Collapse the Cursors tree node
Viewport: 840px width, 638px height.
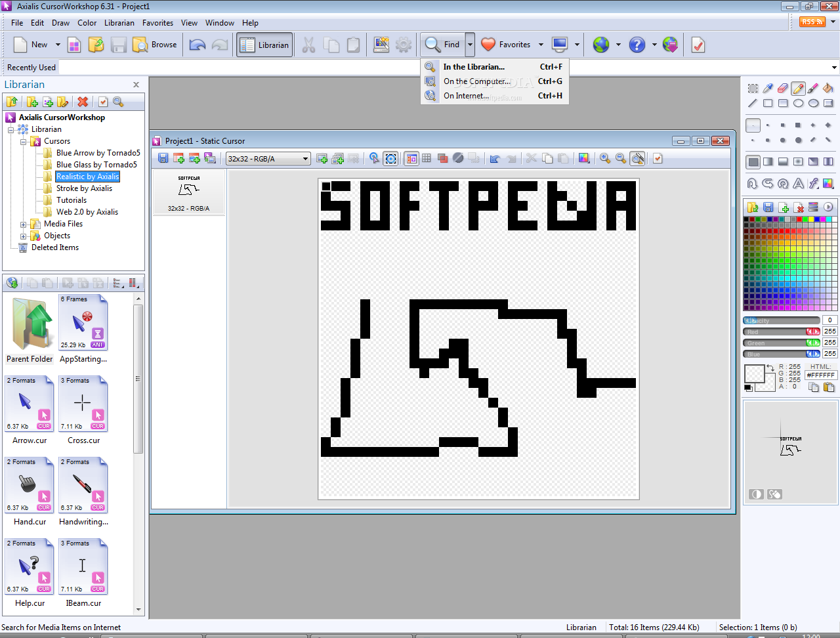click(x=24, y=141)
